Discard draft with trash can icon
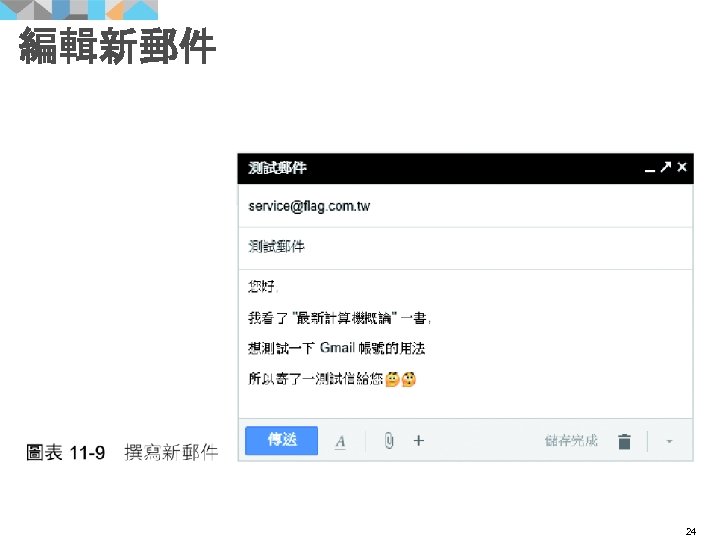Screen dimensions: 720x540 click(624, 441)
